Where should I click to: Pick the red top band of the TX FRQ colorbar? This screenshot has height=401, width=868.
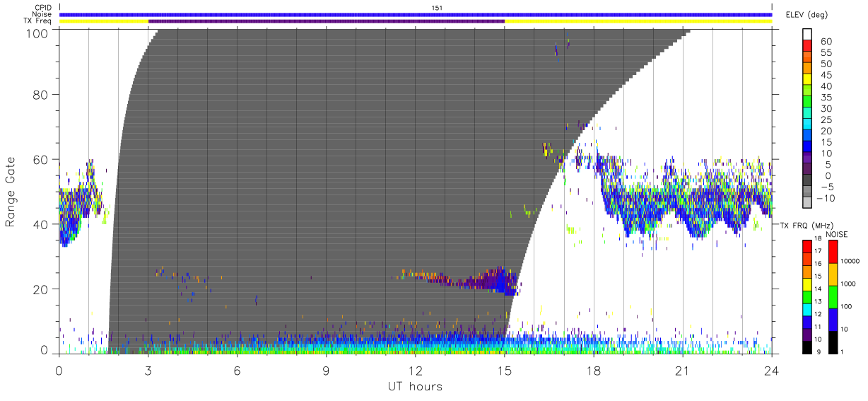point(808,247)
